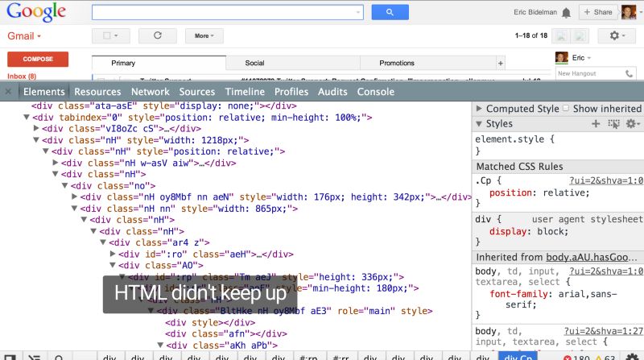Viewport: 644px width, 360px height.
Task: Toggle the select-all mail checkbox
Action: click(x=107, y=35)
